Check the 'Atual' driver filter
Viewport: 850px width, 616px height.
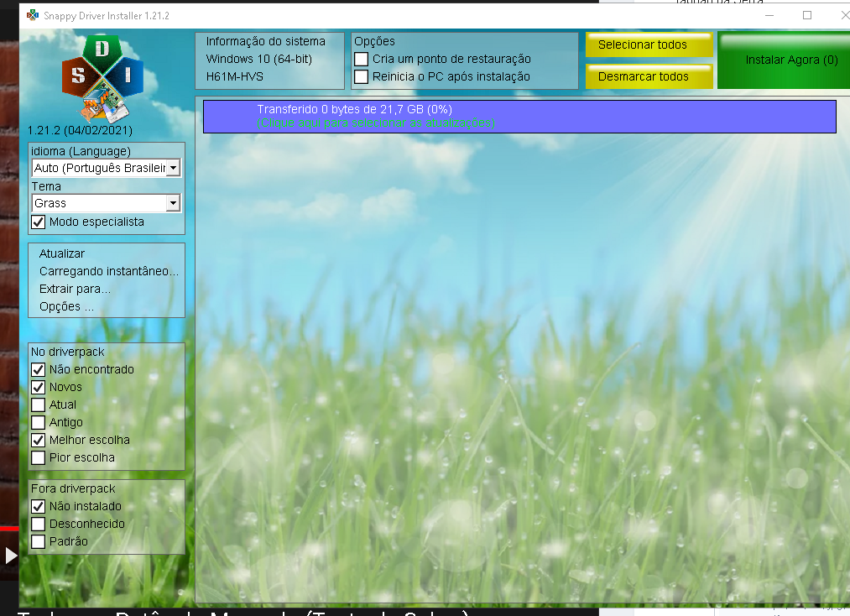[38, 405]
